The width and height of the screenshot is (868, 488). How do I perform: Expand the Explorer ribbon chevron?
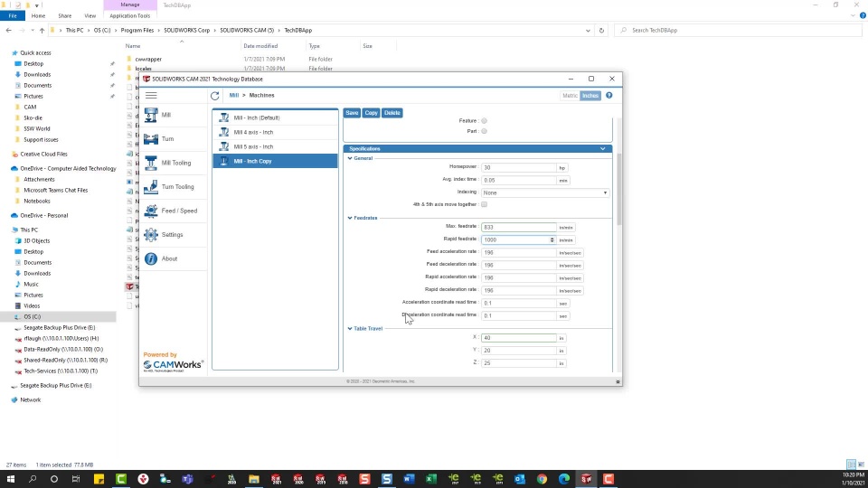pyautogui.click(x=853, y=15)
